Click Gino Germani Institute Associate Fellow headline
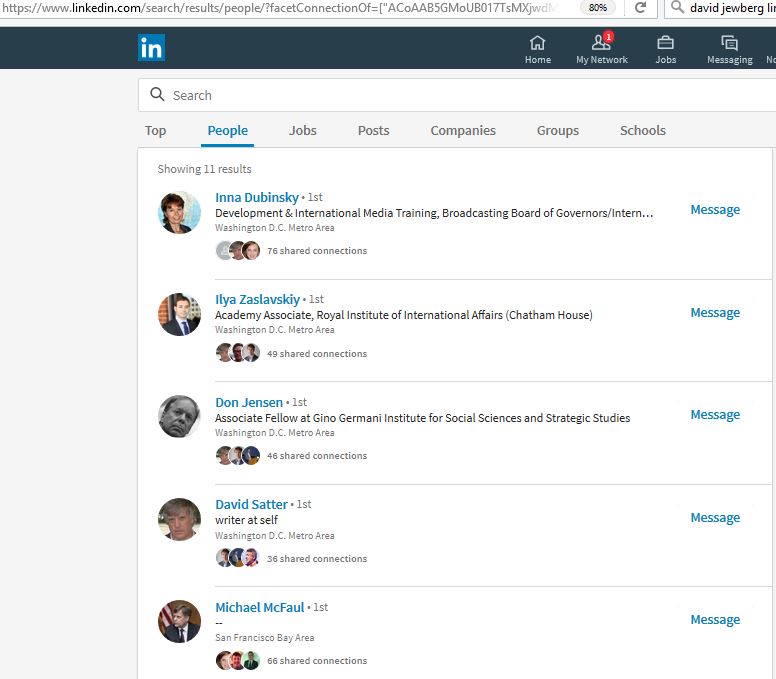776x679 pixels. pos(422,418)
